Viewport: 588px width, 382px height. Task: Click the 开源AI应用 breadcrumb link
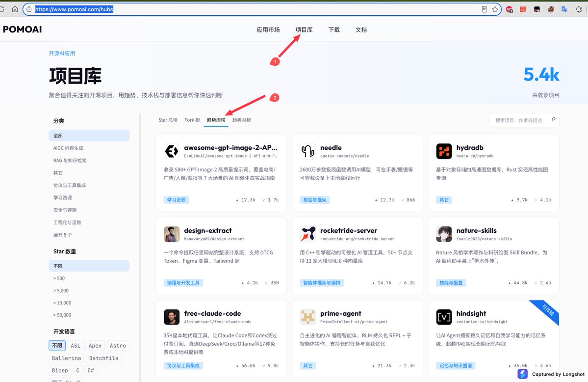[x=62, y=54]
